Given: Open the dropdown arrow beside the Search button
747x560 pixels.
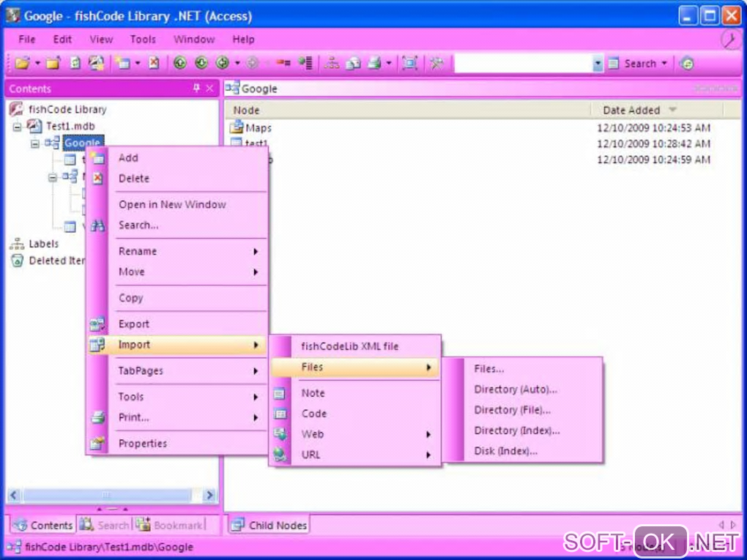Looking at the screenshot, I should click(x=664, y=64).
